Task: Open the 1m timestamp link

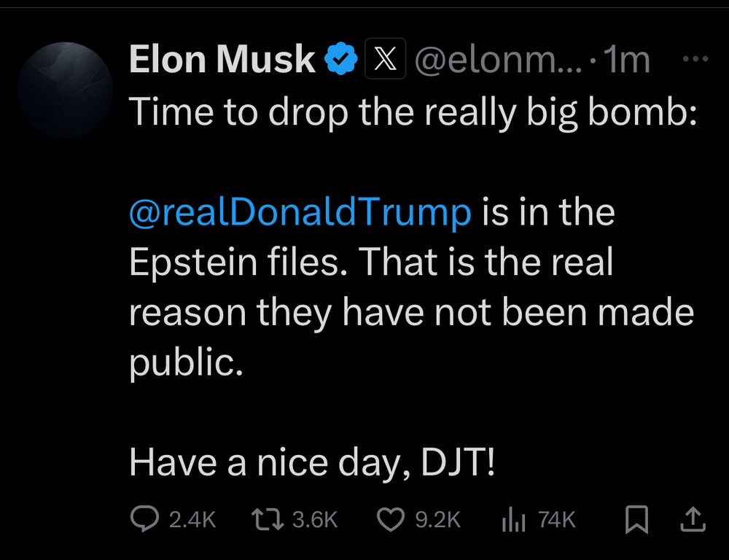Action: pyautogui.click(x=625, y=60)
